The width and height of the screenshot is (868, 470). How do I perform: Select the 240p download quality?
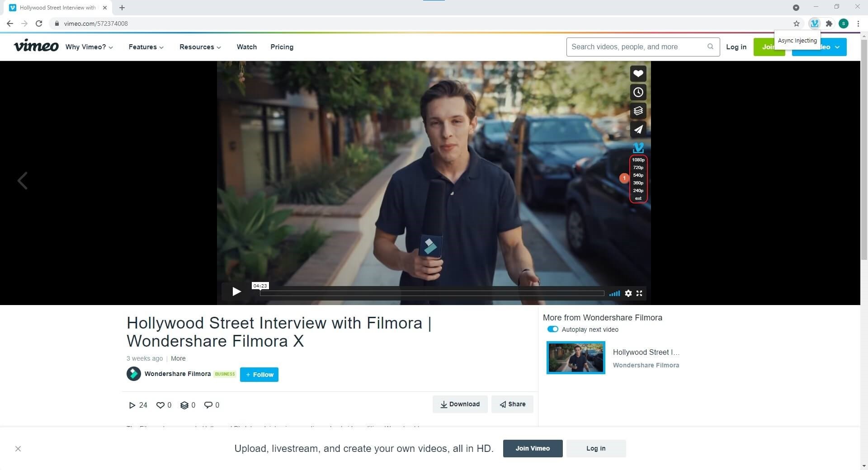pos(638,191)
